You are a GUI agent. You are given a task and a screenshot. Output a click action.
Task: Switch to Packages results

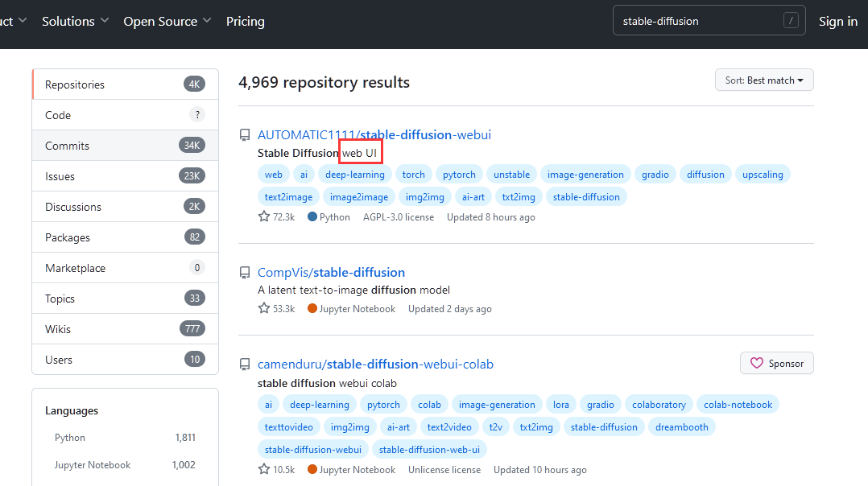(126, 237)
